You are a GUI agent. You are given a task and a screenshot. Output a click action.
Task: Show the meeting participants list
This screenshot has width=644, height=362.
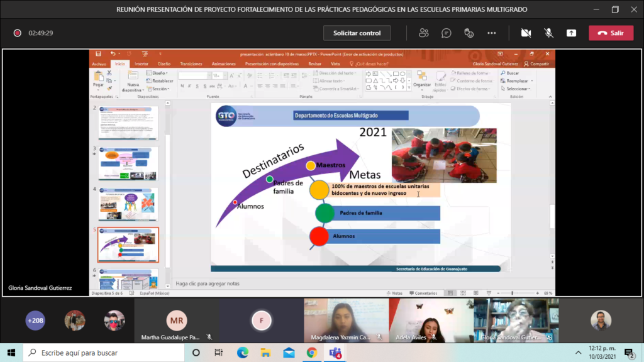[424, 33]
